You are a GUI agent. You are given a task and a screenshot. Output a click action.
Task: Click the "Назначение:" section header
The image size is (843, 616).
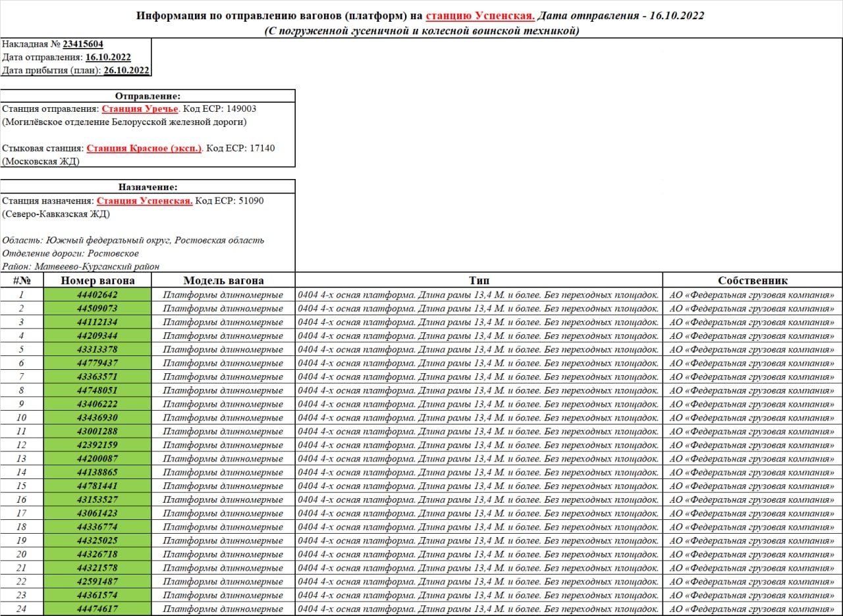point(148,187)
